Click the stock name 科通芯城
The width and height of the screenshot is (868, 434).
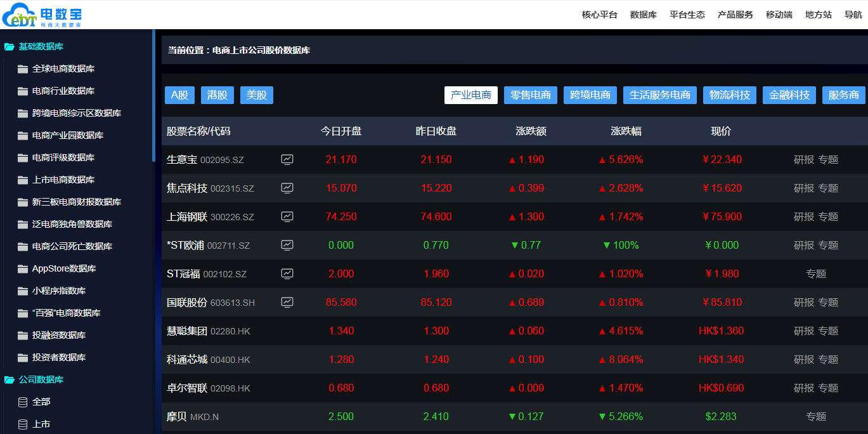pyautogui.click(x=187, y=359)
